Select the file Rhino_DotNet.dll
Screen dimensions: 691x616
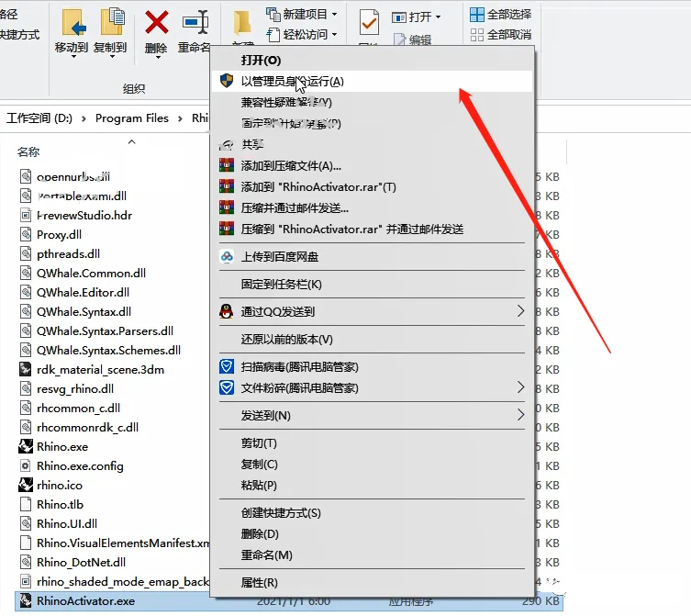coord(81,562)
